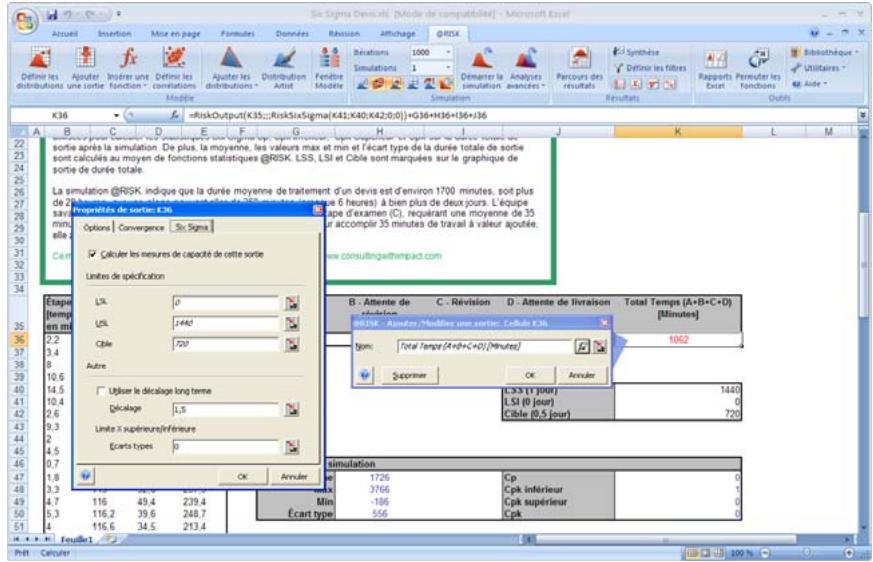
Task: Click the Définir les distributions icon
Action: point(40,68)
